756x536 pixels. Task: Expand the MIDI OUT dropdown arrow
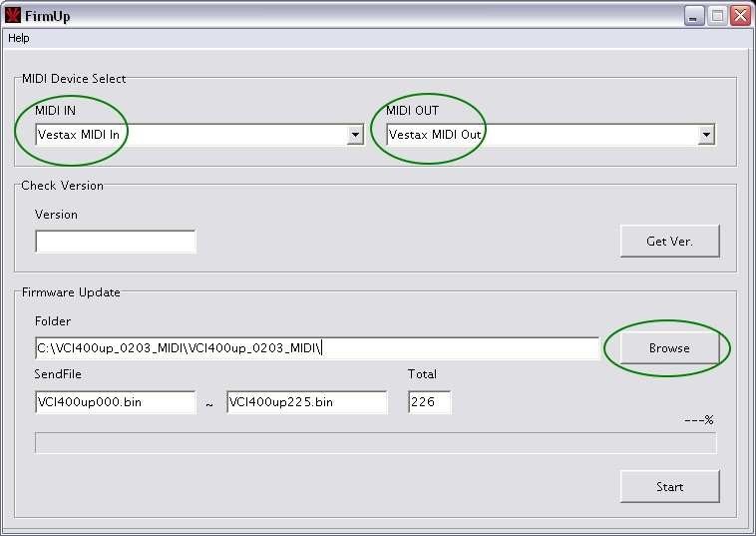coord(706,135)
